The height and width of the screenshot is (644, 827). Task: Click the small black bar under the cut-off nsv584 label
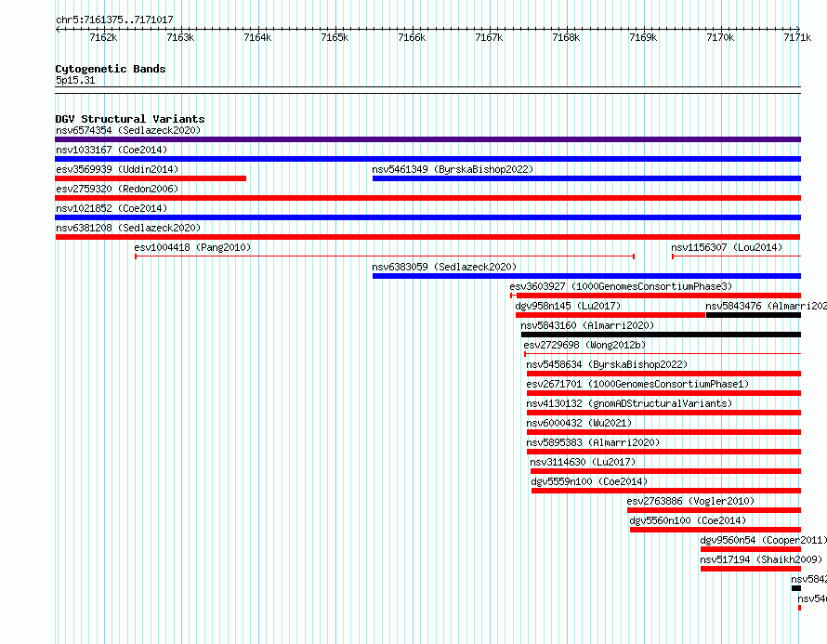coord(796,588)
